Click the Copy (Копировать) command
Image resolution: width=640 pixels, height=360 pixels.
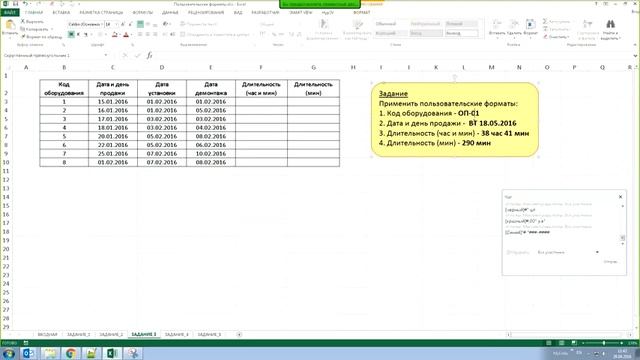click(x=35, y=29)
